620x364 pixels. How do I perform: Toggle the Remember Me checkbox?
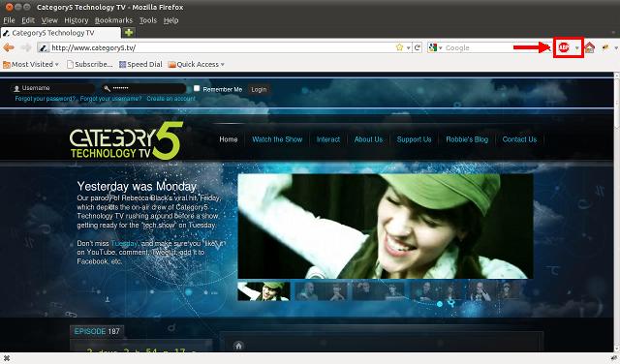[197, 88]
